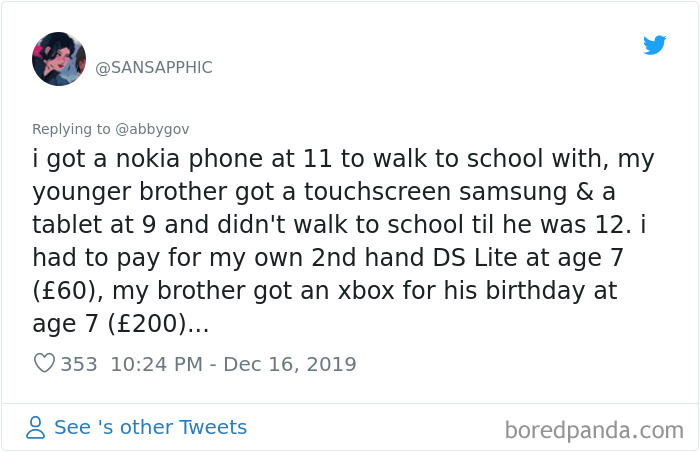
Task: Like the tweet using the heart icon
Action: [x=44, y=363]
